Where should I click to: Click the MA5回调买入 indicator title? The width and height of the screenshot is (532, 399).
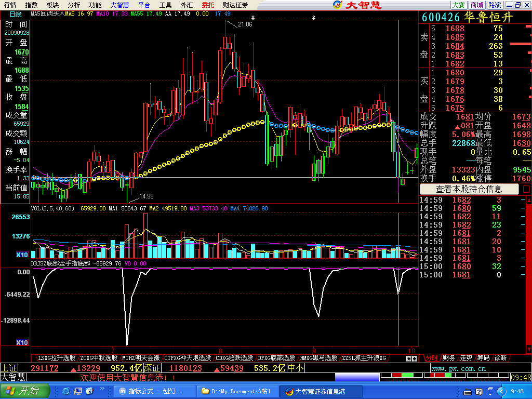click(x=47, y=14)
